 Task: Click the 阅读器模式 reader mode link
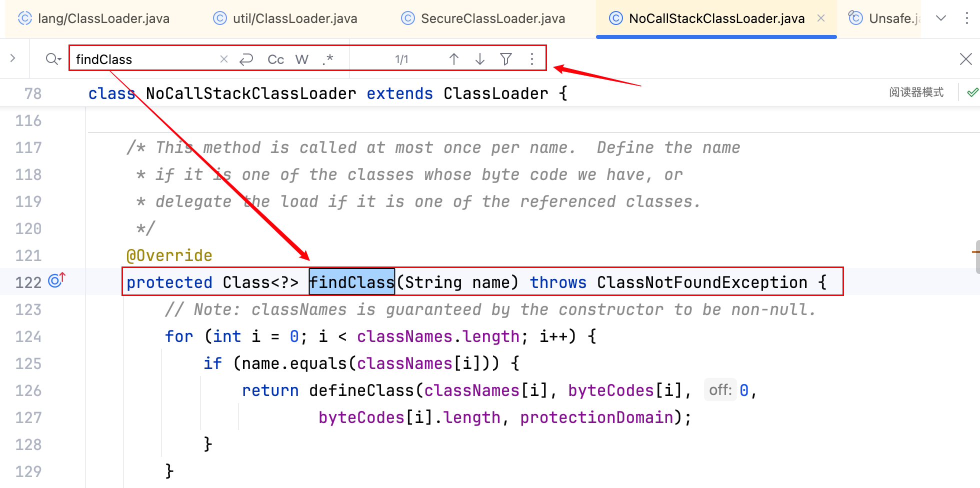click(x=916, y=92)
